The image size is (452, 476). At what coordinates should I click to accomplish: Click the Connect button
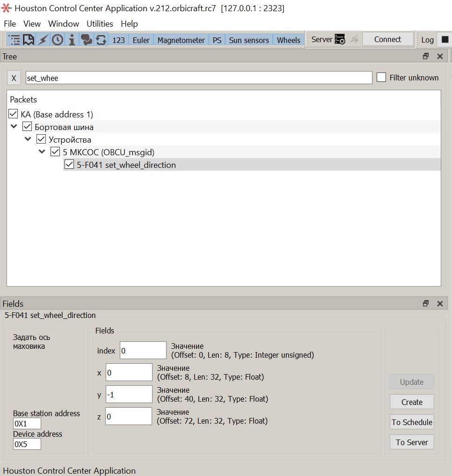coord(387,39)
